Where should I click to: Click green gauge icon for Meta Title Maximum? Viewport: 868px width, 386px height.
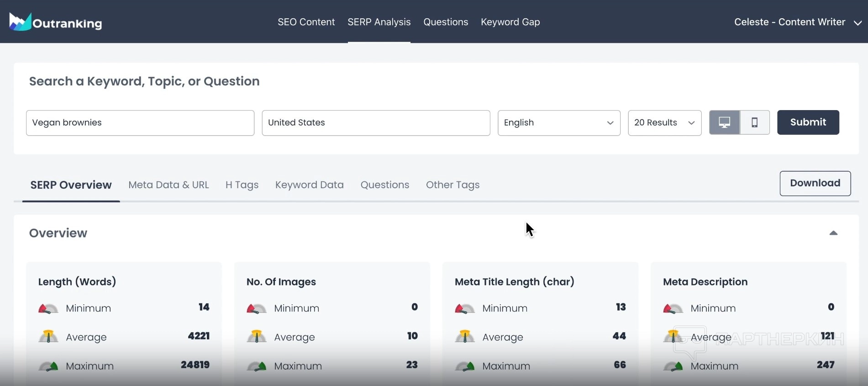464,366
